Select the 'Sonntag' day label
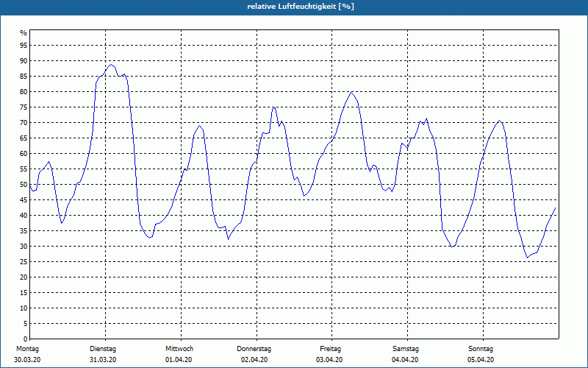Viewport: 588px width, 368px height. (x=481, y=349)
